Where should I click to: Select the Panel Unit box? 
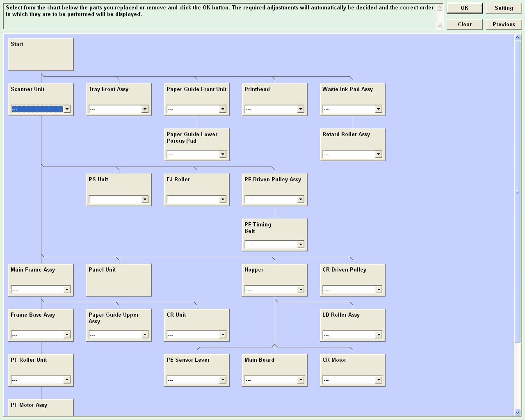119,280
